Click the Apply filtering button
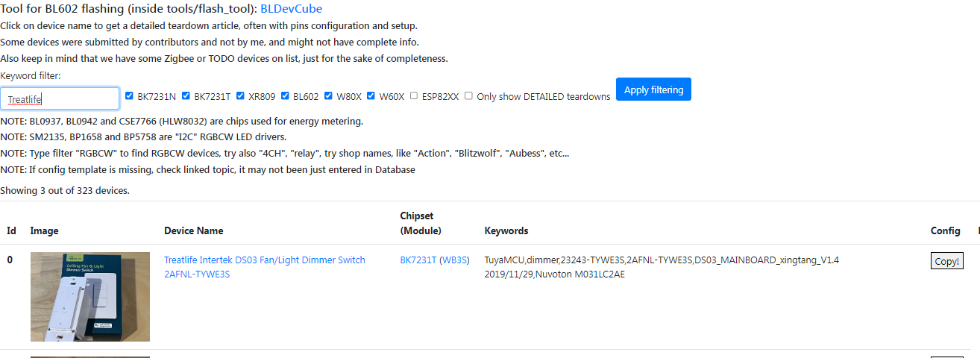 pyautogui.click(x=653, y=89)
